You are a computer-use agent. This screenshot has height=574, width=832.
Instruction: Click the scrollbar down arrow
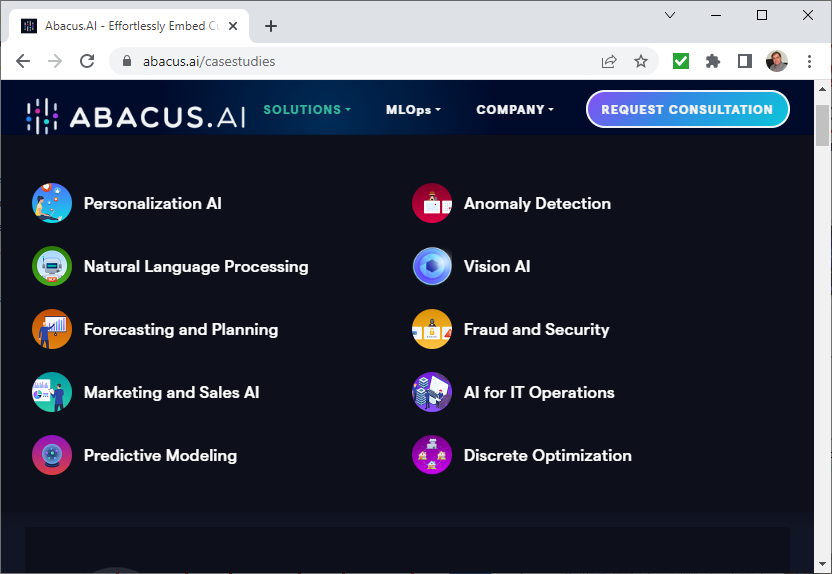point(822,564)
